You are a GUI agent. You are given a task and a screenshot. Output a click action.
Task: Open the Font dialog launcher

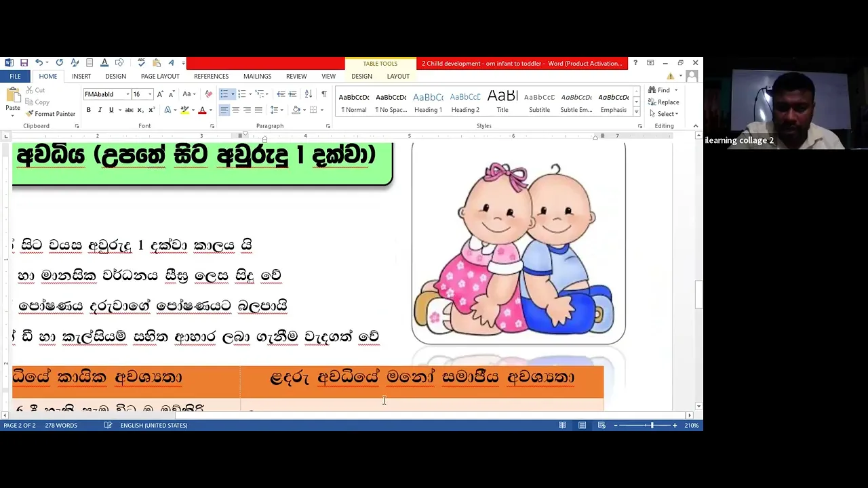click(x=212, y=126)
